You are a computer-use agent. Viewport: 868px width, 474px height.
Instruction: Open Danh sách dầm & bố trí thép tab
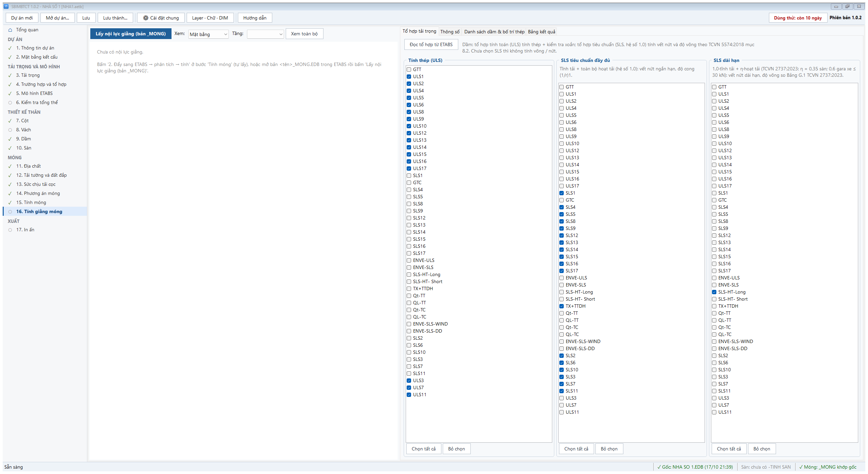pos(494,32)
